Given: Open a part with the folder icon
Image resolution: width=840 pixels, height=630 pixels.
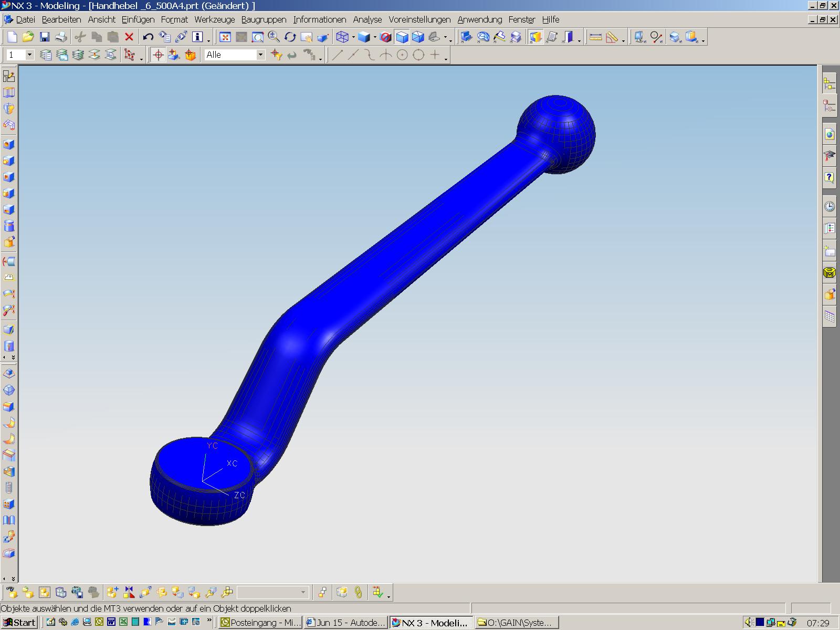Looking at the screenshot, I should [28, 37].
